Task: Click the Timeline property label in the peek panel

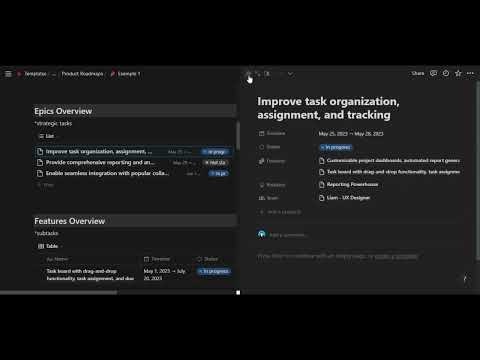Action: click(x=272, y=133)
